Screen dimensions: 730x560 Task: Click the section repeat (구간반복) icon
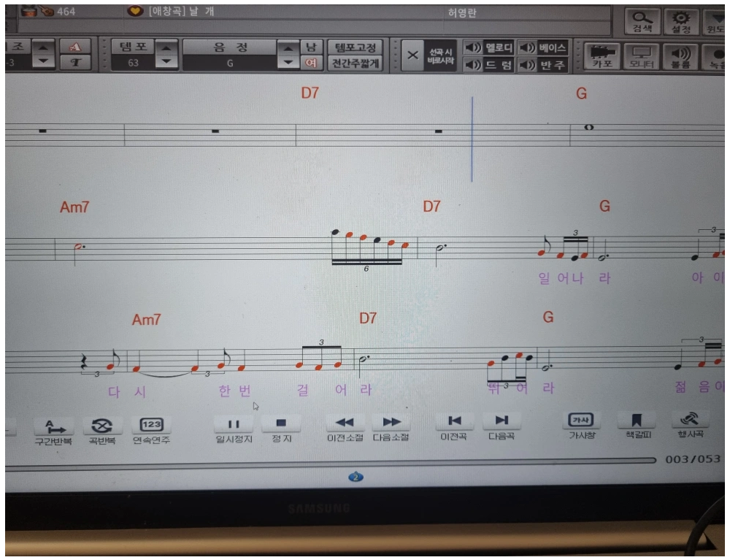click(54, 426)
